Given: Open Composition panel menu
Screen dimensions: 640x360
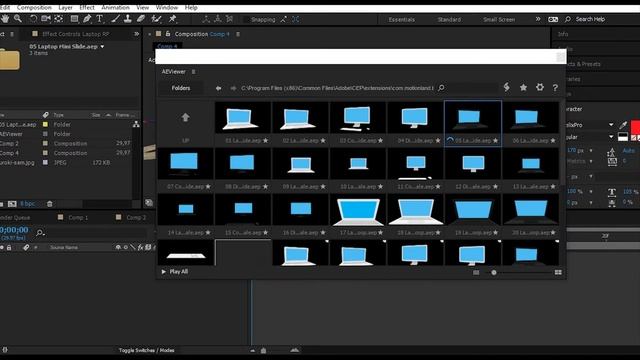Looking at the screenshot, I should pyautogui.click(x=238, y=34).
